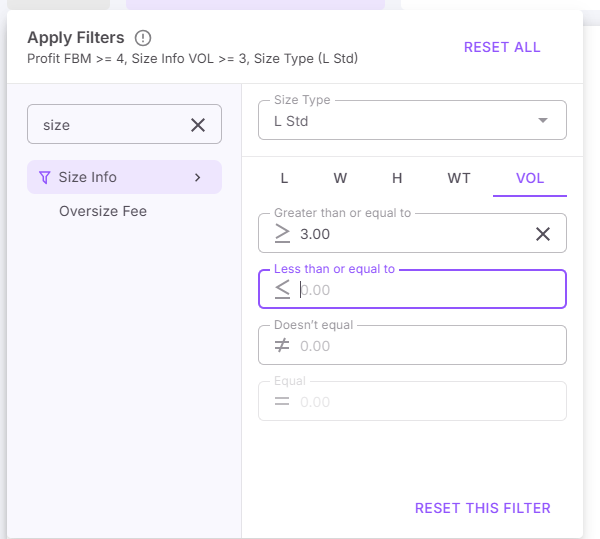
Task: Switch to the W dimension tab
Action: [340, 178]
